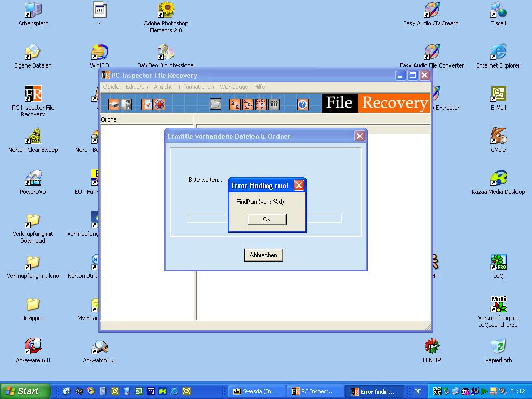Click the DE language indicator
The height and width of the screenshot is (399, 532).
coord(417,391)
